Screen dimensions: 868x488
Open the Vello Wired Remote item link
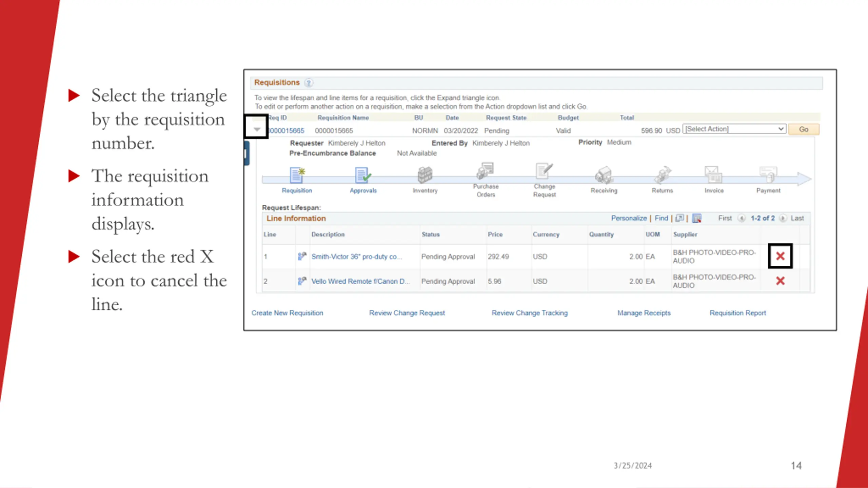pos(360,282)
